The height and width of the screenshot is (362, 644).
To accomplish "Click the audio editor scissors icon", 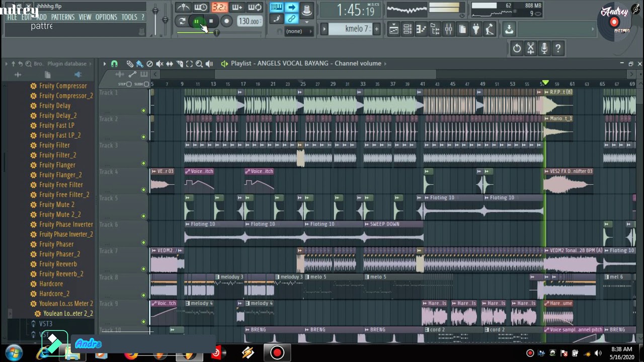I will coord(530,48).
